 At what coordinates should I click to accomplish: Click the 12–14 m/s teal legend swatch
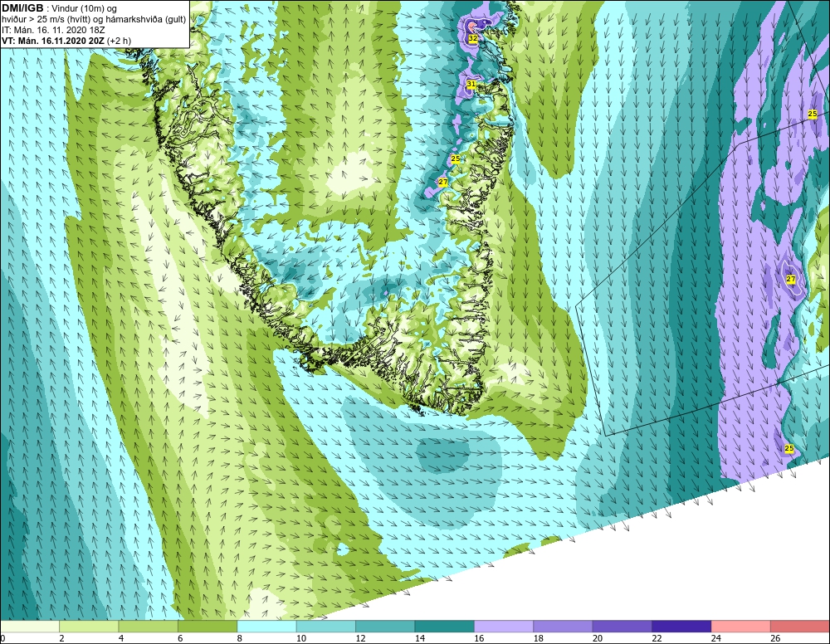pos(385,627)
